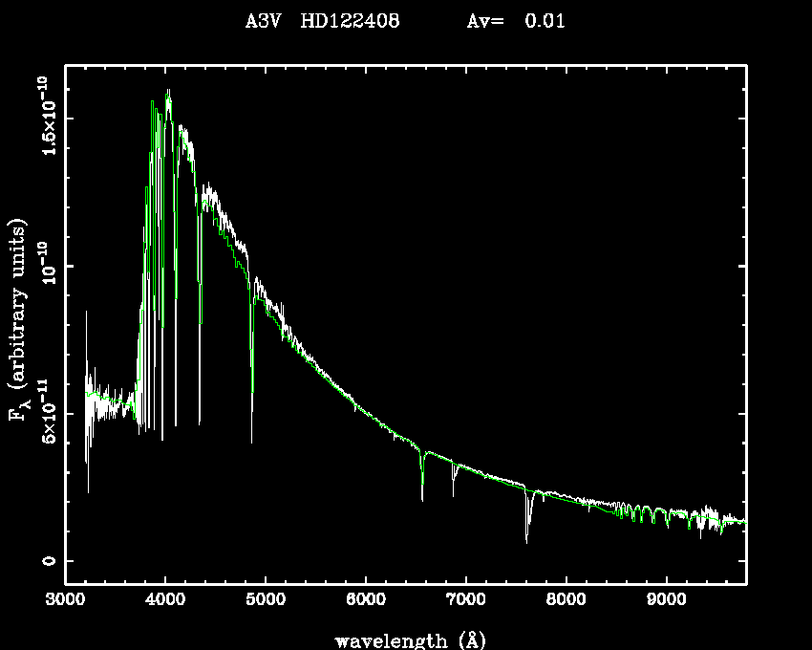The image size is (812, 650).
Task: Click the spectrum's highest peak near 4000 Å
Action: coord(169,93)
